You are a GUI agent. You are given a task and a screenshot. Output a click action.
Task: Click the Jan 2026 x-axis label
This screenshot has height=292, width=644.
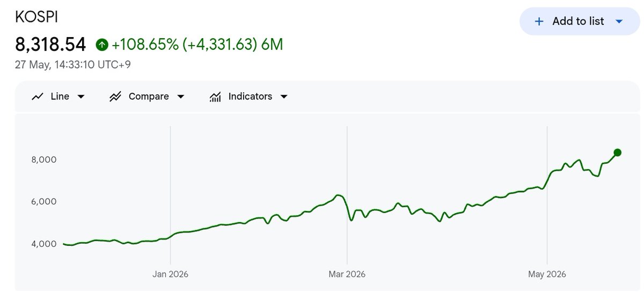pos(171,274)
